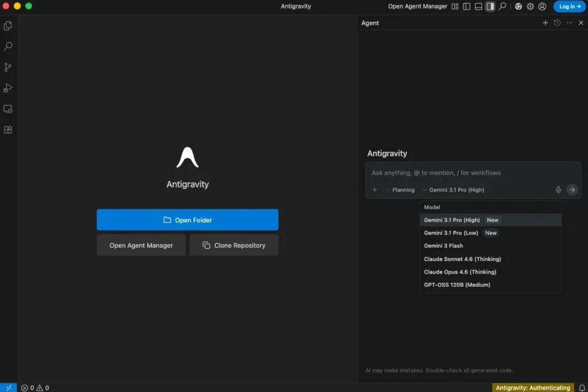Open the Extensions view
The image size is (588, 392).
[x=8, y=130]
